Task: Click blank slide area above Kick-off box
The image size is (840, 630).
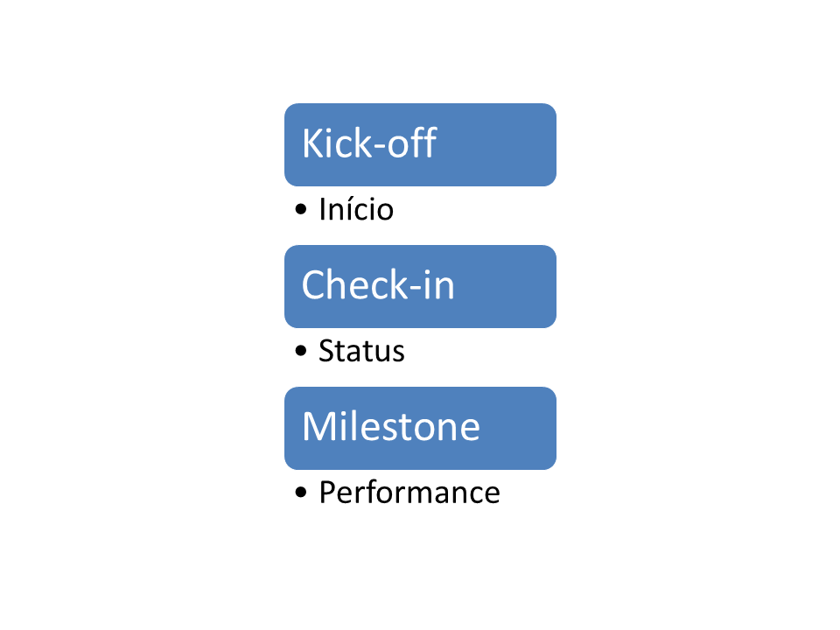Action: tap(420, 52)
